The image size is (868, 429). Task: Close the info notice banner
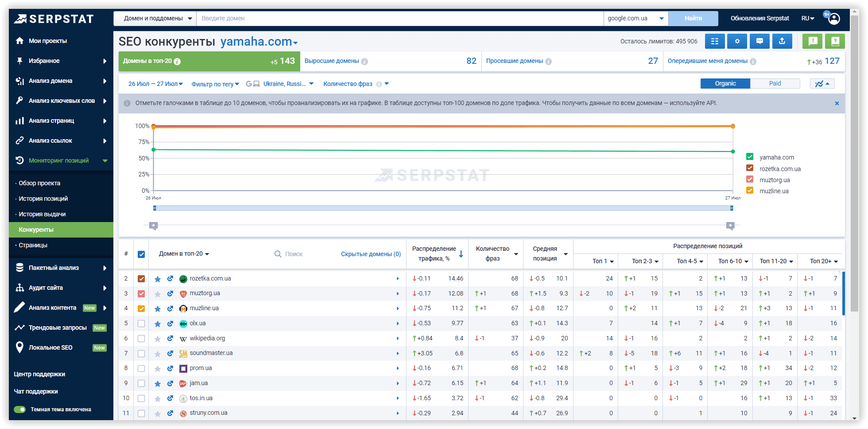[837, 103]
